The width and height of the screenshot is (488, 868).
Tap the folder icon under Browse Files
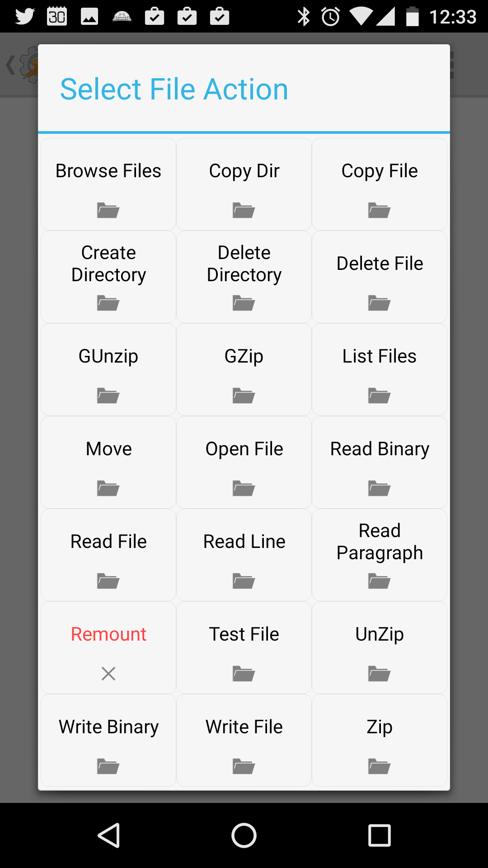click(108, 210)
